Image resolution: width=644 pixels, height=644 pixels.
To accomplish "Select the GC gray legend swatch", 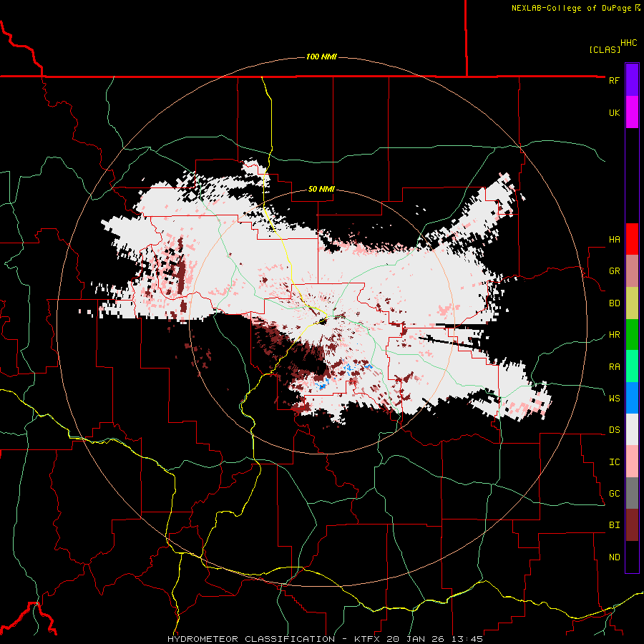I will click(632, 493).
